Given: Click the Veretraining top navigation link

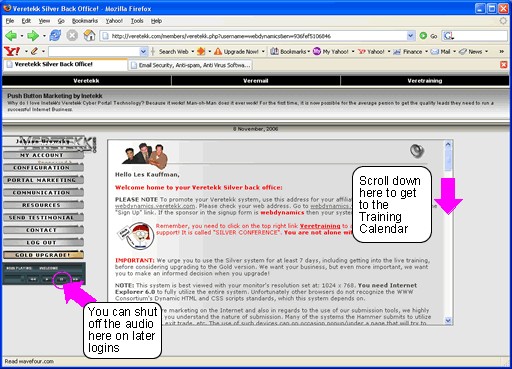Looking at the screenshot, I should click(425, 81).
